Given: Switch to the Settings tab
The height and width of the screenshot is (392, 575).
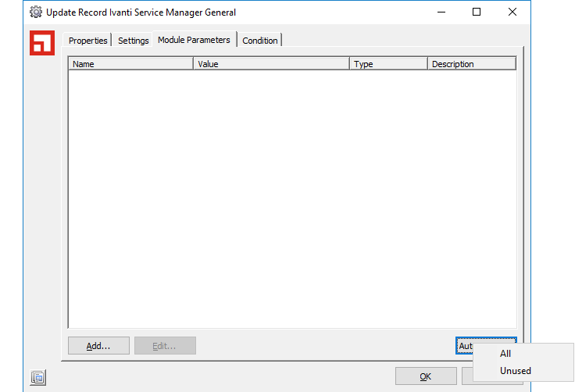Looking at the screenshot, I should (133, 41).
